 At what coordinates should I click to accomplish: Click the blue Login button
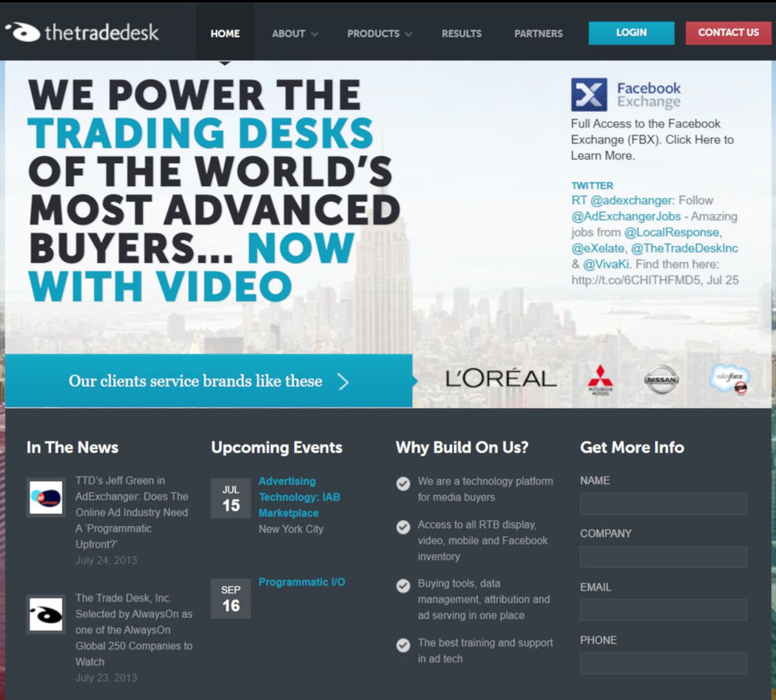[x=631, y=33]
